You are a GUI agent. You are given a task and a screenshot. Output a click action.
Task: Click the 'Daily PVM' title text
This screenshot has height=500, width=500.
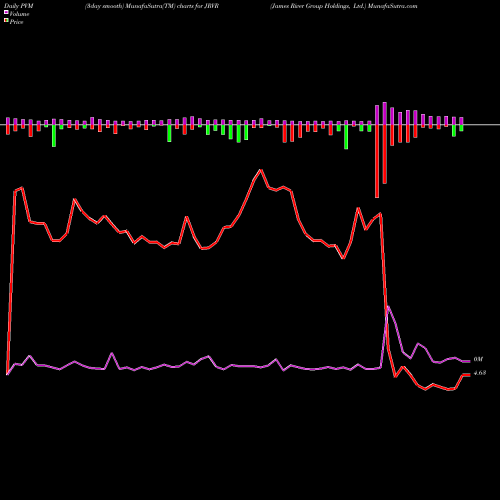[x=19, y=6]
